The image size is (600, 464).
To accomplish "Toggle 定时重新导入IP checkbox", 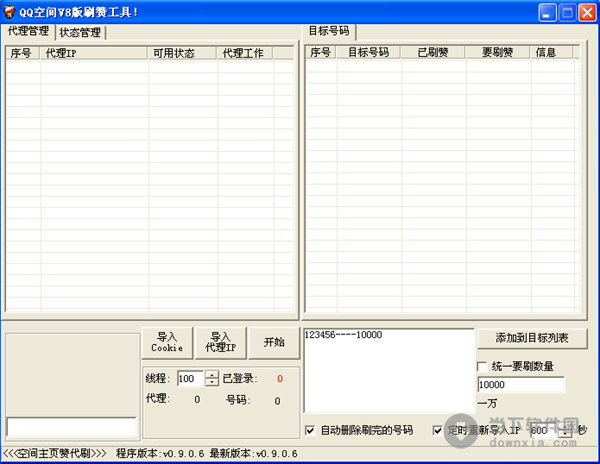I will coord(437,431).
